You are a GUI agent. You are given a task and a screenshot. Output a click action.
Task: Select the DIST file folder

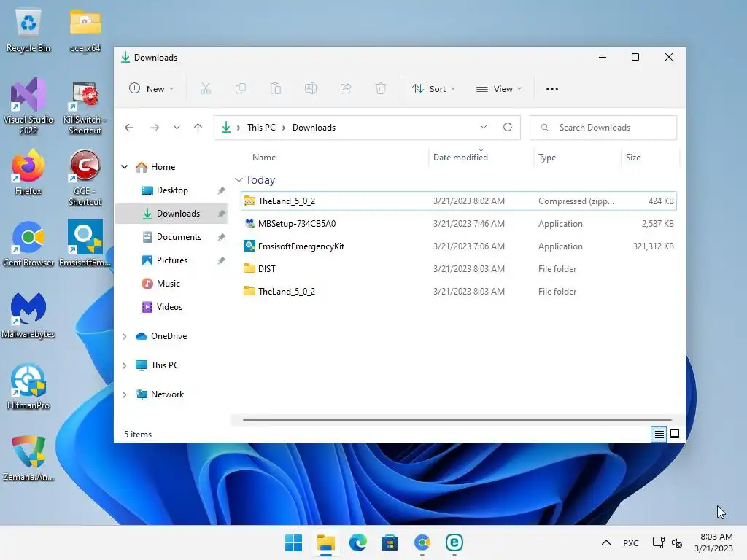459,268
